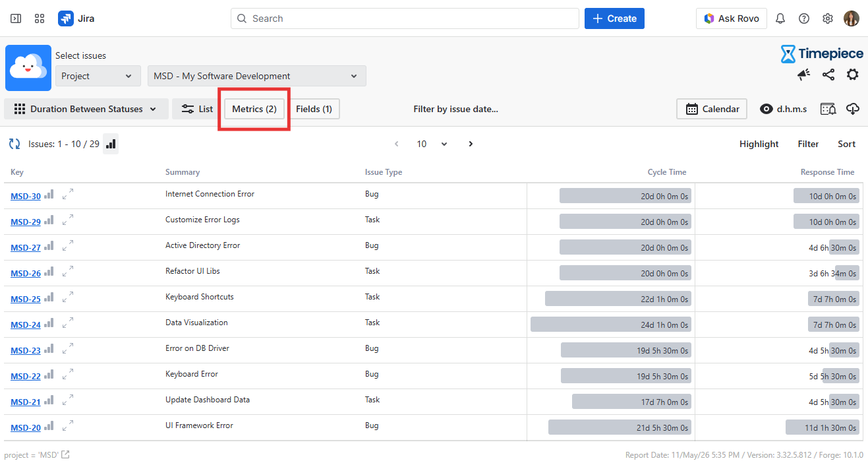Click the summary 'Keyboard Shortcuts'
Screen dimensions: 868x467
click(x=200, y=297)
